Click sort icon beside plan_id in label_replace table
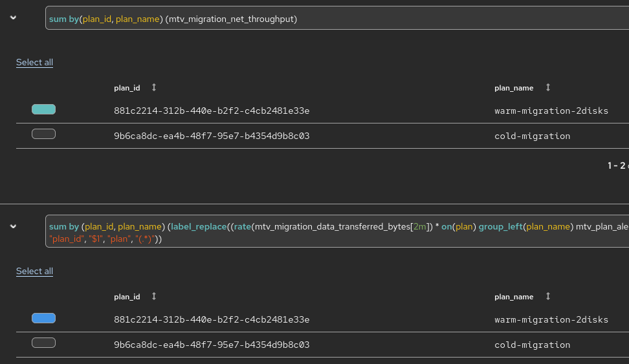 click(x=154, y=296)
